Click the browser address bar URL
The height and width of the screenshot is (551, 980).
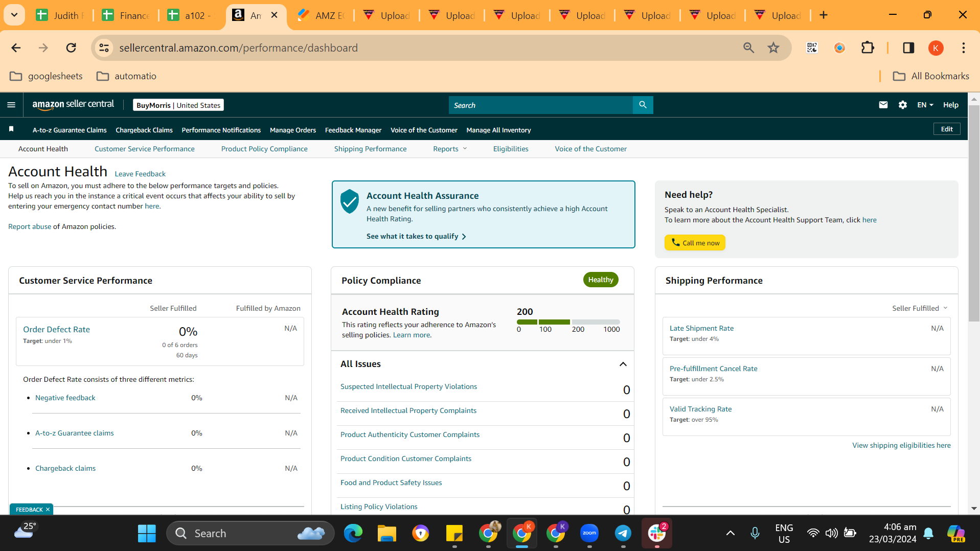[239, 48]
